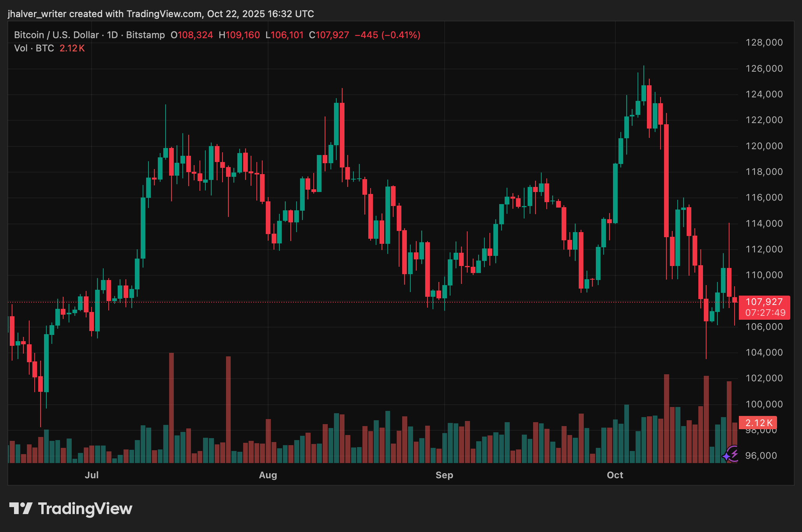Click the 1D interval label in legend
Screen dimensions: 802x532
click(x=112, y=35)
